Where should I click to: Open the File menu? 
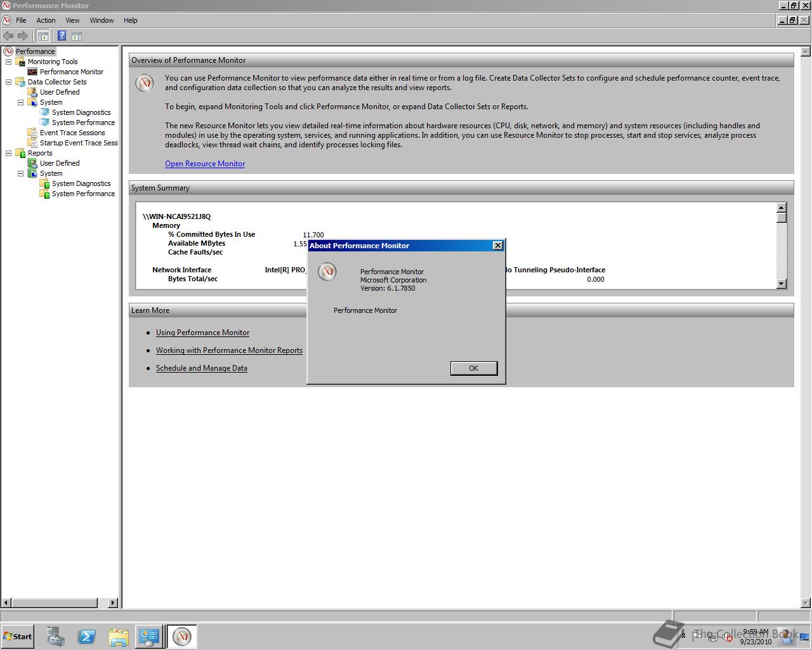click(21, 20)
